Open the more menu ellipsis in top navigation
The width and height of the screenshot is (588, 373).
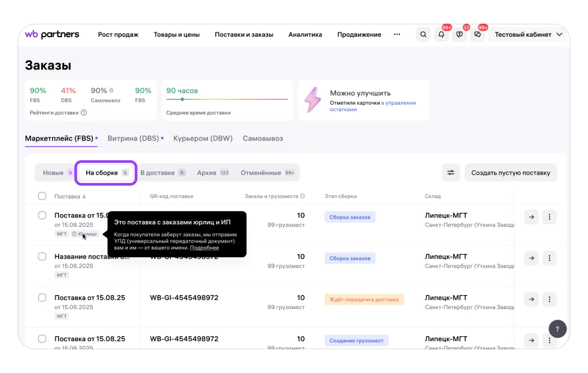397,35
